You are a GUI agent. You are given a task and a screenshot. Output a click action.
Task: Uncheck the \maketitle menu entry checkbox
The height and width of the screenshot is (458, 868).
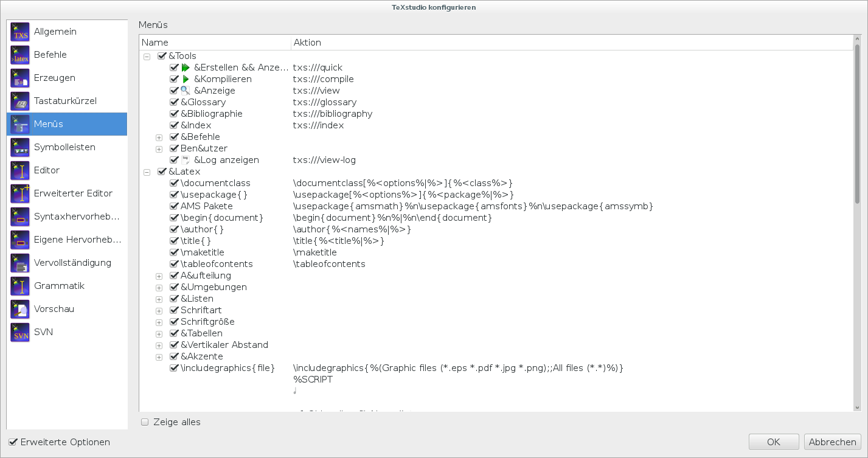click(x=174, y=252)
